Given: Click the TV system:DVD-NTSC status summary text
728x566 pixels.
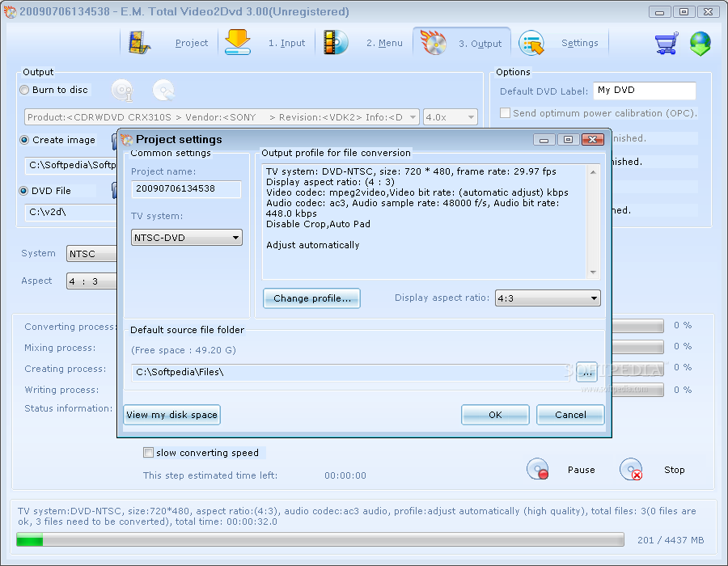Looking at the screenshot, I should tap(357, 516).
